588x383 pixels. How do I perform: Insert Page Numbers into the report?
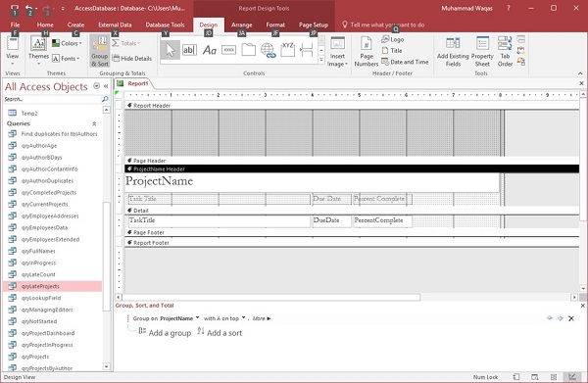[367, 52]
